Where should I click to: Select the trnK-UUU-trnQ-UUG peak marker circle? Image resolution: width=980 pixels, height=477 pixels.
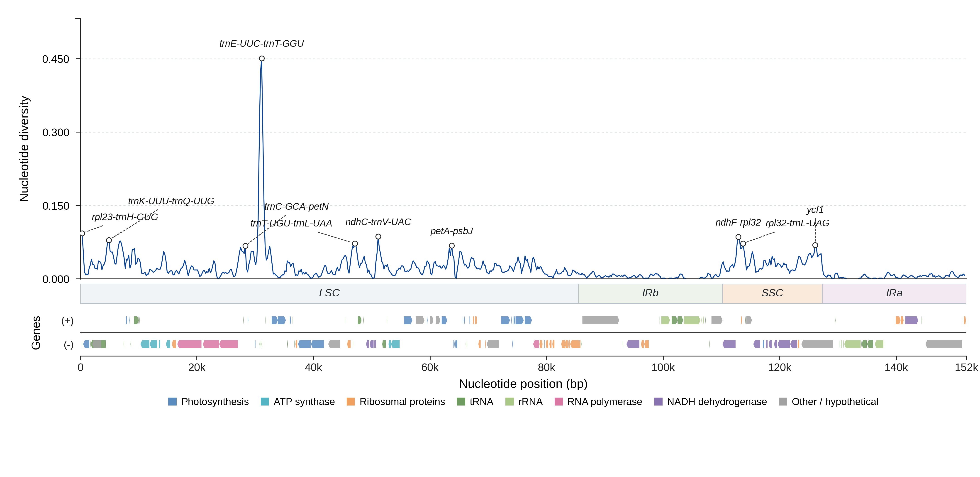click(109, 240)
